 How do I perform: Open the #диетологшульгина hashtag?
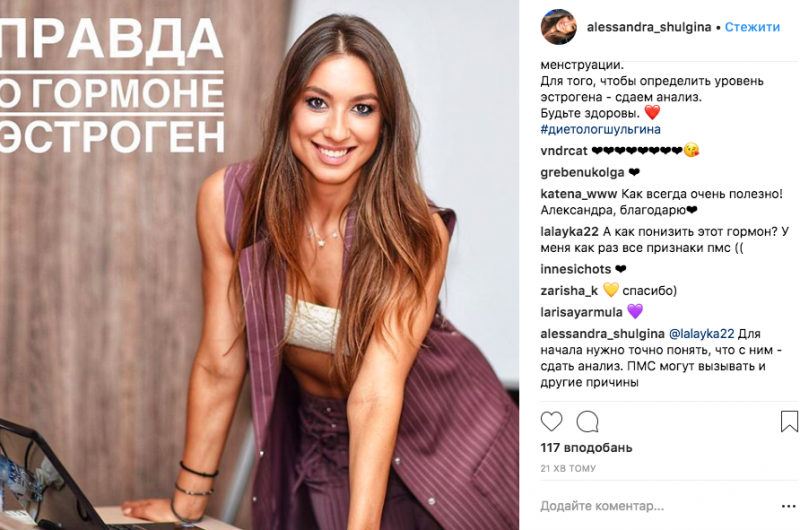601,129
